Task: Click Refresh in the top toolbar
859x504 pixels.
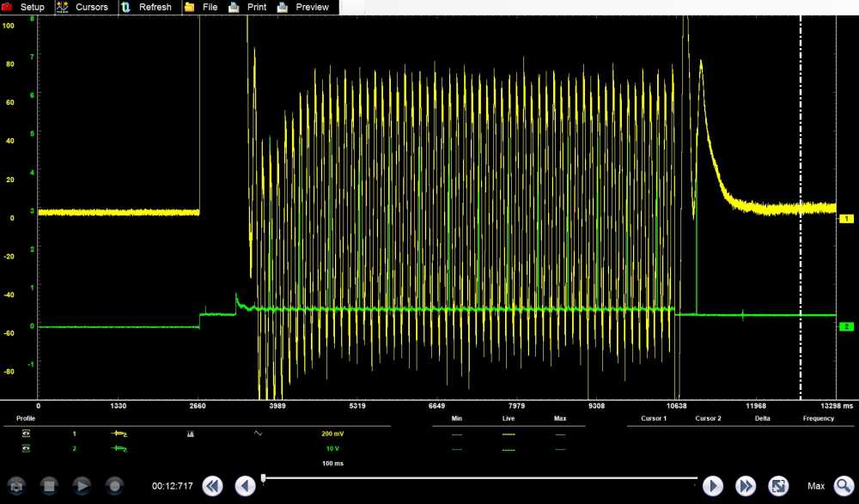Action: coord(146,7)
